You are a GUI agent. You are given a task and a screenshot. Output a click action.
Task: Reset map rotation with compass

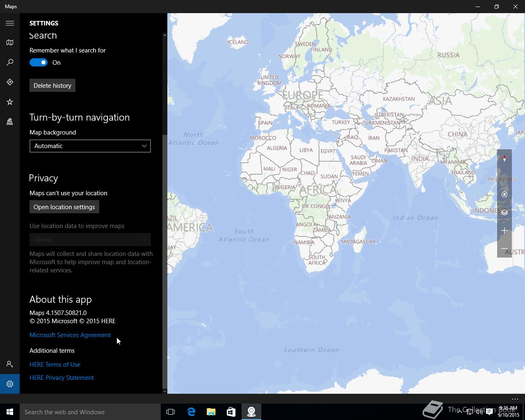[x=504, y=158]
